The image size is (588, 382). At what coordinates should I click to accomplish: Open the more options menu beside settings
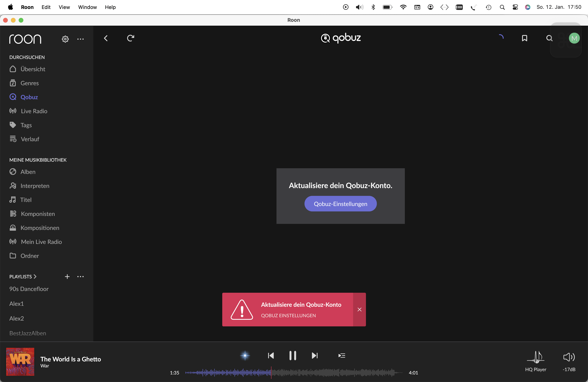point(80,39)
